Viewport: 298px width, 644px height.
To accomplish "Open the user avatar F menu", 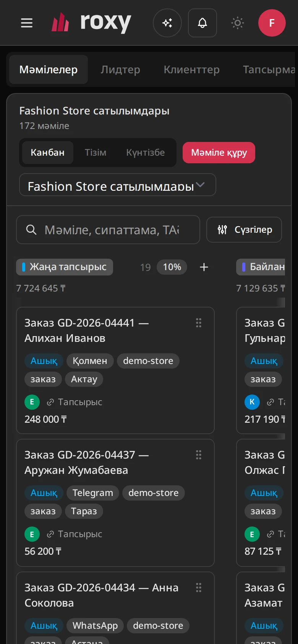I will pos(272,23).
